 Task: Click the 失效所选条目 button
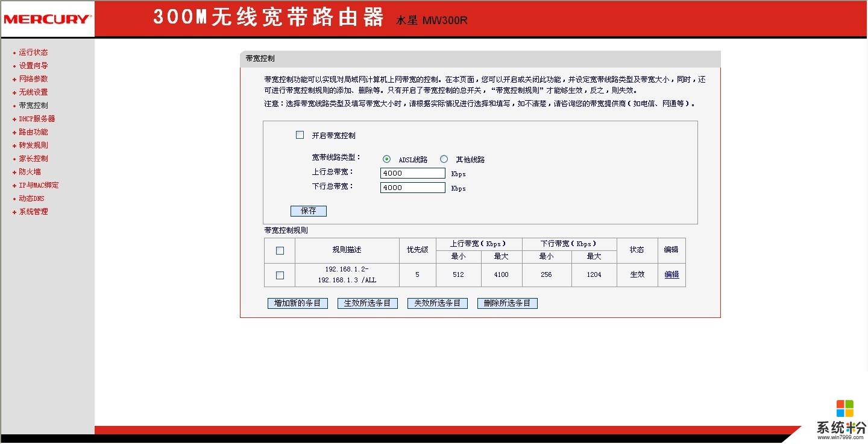438,303
